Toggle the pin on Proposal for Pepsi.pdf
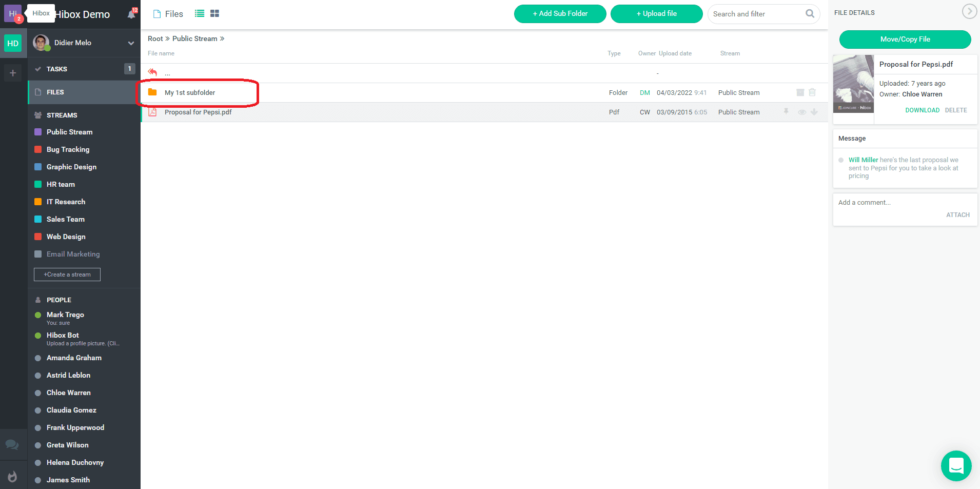 (786, 111)
